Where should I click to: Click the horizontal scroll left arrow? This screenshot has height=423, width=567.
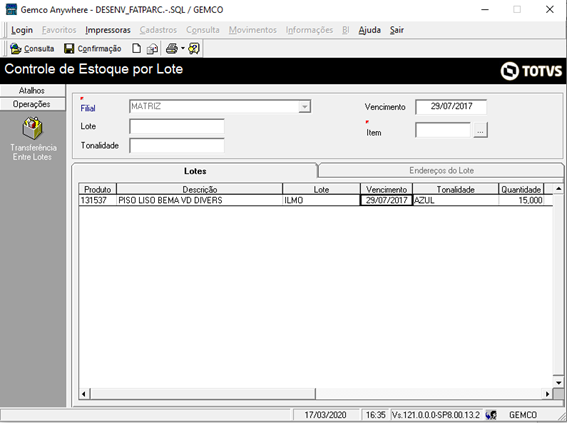84,394
